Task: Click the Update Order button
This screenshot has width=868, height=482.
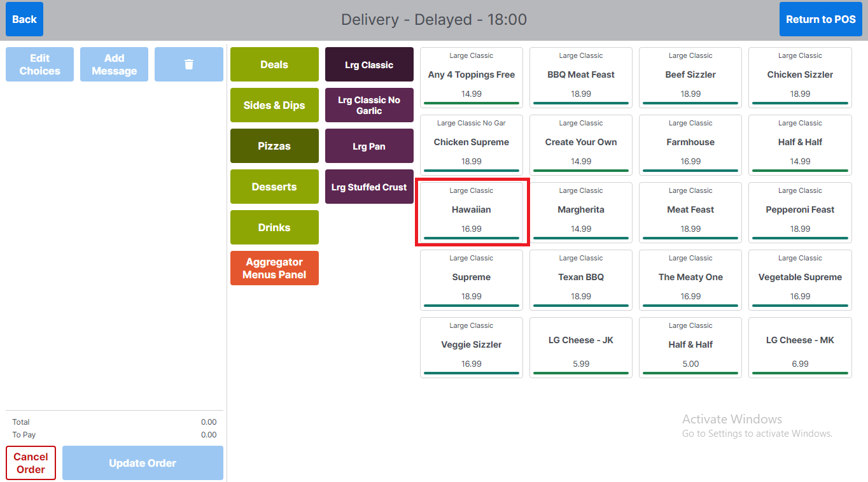Action: coord(143,463)
